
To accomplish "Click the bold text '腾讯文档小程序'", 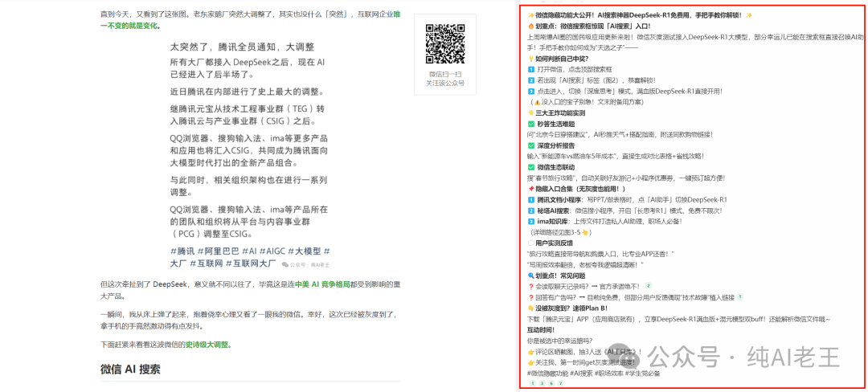I will tap(558, 199).
